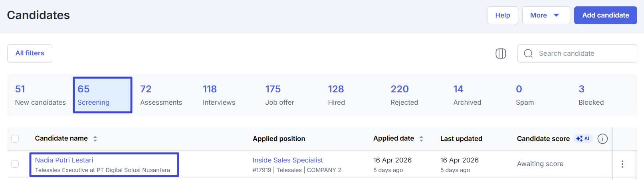Click the search magnifier icon
Image resolution: width=644 pixels, height=180 pixels.
(x=528, y=53)
